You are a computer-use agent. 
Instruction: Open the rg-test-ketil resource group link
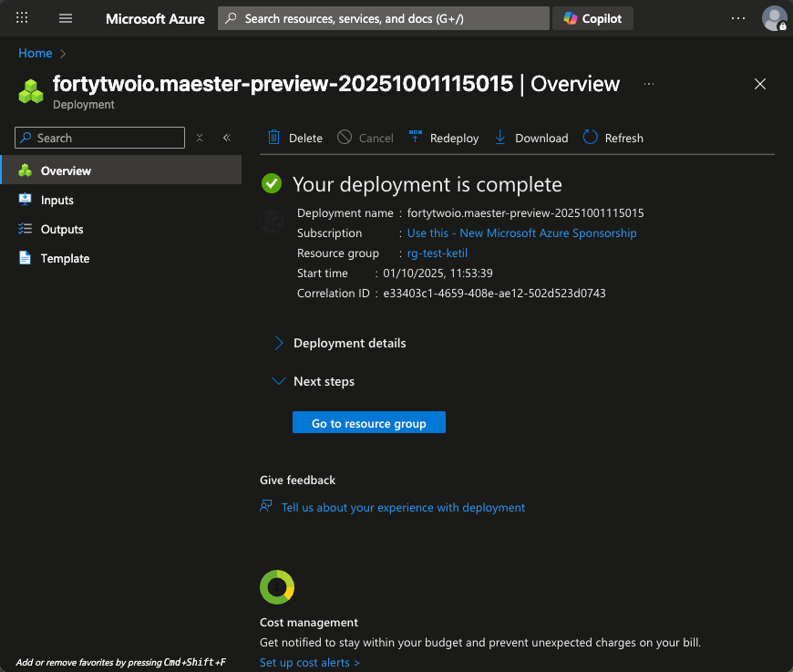coord(437,253)
